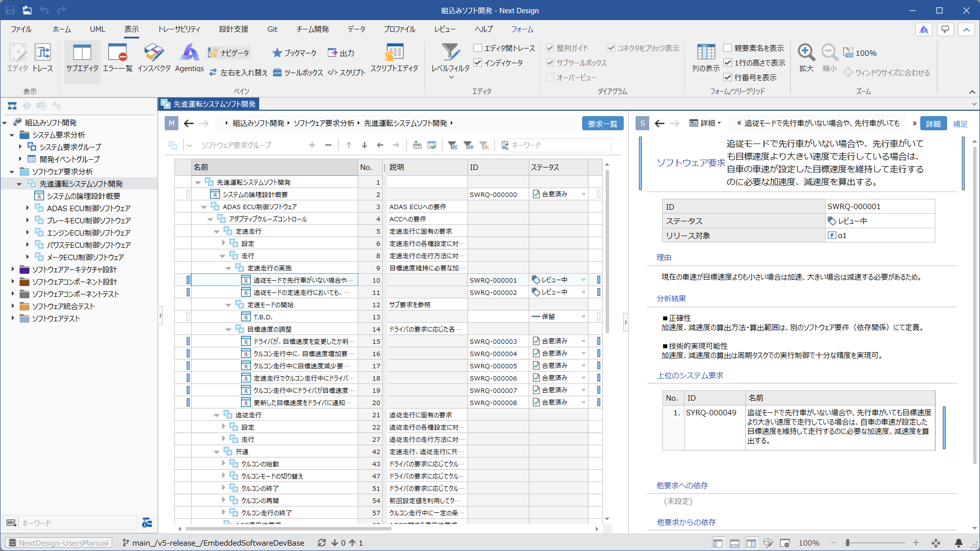
Task: Click the 要求一覧 view button
Action: (602, 123)
